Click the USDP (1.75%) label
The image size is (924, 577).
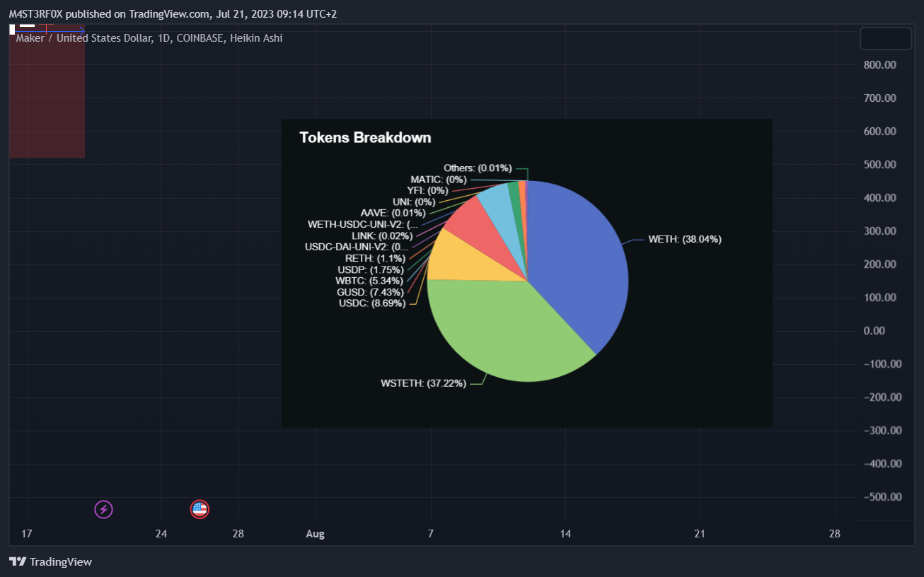coord(371,269)
